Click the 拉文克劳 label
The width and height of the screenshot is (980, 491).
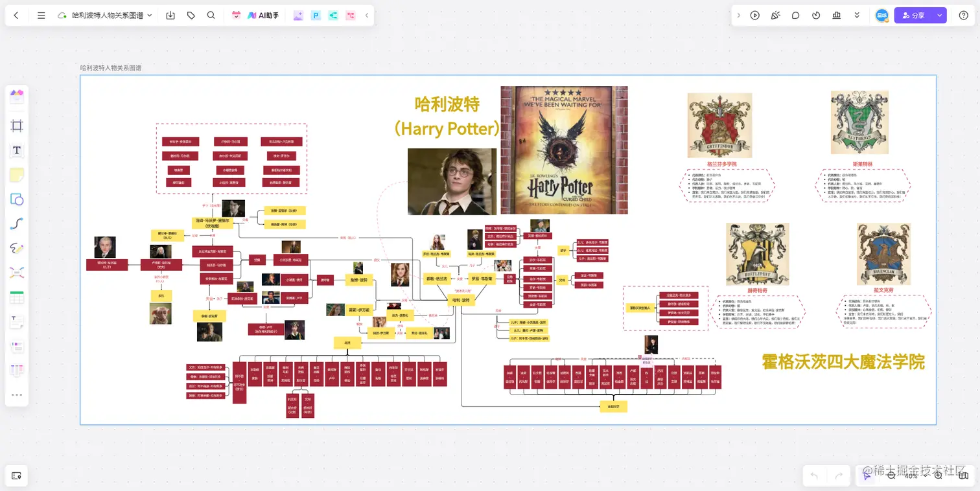pyautogui.click(x=883, y=291)
